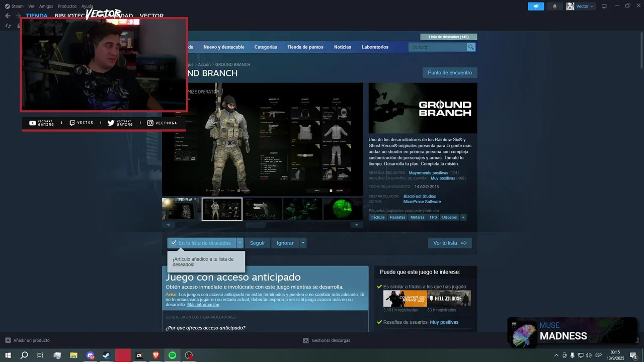644x362 pixels.
Task: Open Windows search from taskbar
Action: 24,355
